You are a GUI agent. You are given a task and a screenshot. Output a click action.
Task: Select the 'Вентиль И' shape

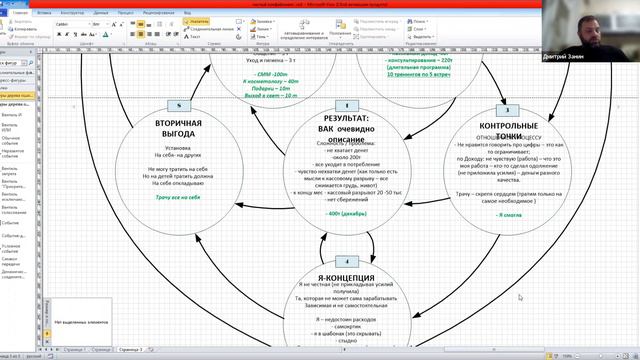click(x=11, y=115)
